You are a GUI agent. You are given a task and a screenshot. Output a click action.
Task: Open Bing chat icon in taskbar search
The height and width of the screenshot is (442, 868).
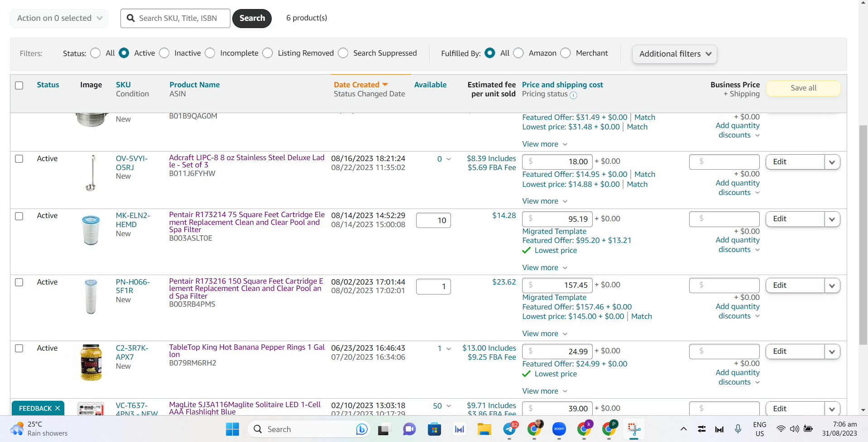361,429
